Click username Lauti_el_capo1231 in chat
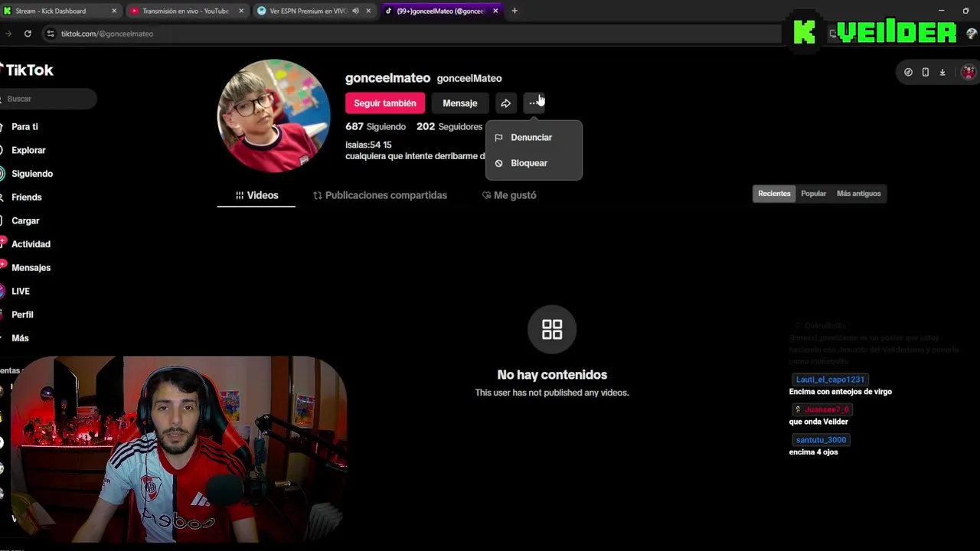The width and height of the screenshot is (980, 551). tap(830, 380)
